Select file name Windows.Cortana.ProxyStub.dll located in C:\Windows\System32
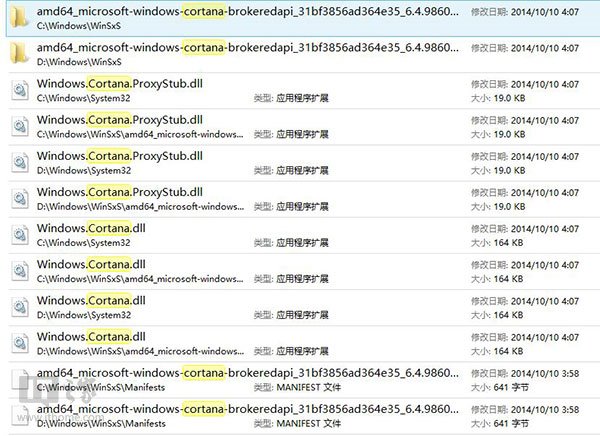 [120, 84]
